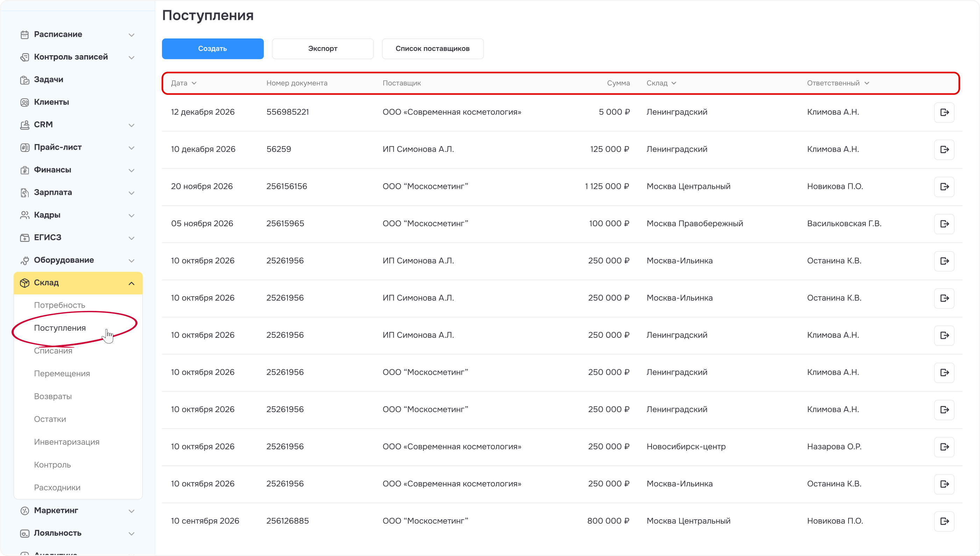Click the Расписание calendar icon
This screenshot has height=556, width=980.
pyautogui.click(x=24, y=35)
